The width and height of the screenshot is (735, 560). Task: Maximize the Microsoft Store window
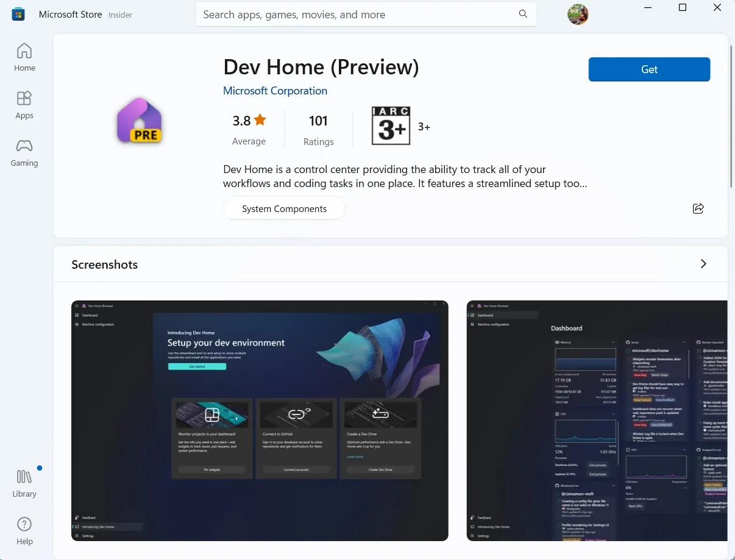pyautogui.click(x=683, y=7)
